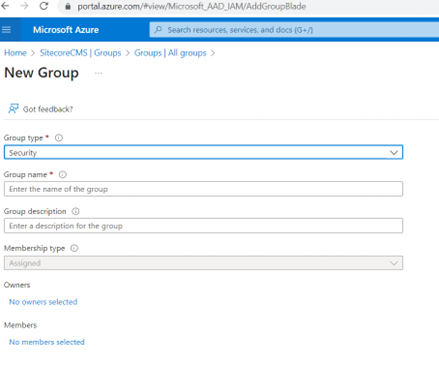Go back with the browser back arrow

point(5,6)
